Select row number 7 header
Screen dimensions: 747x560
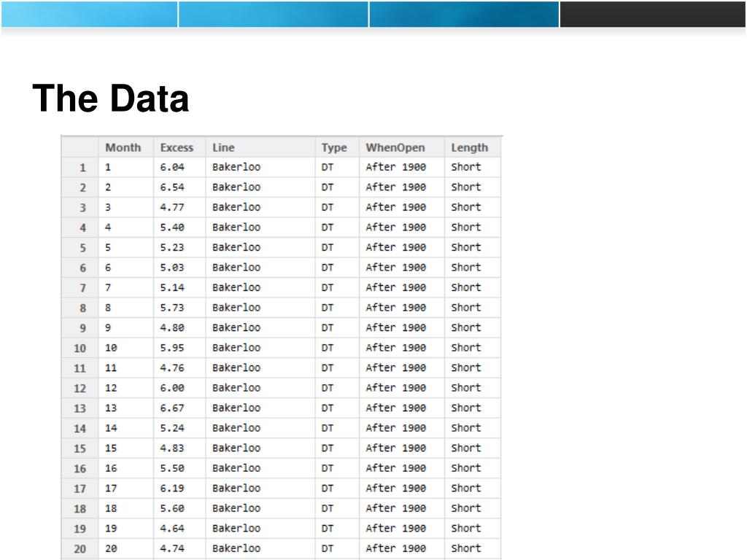[80, 287]
